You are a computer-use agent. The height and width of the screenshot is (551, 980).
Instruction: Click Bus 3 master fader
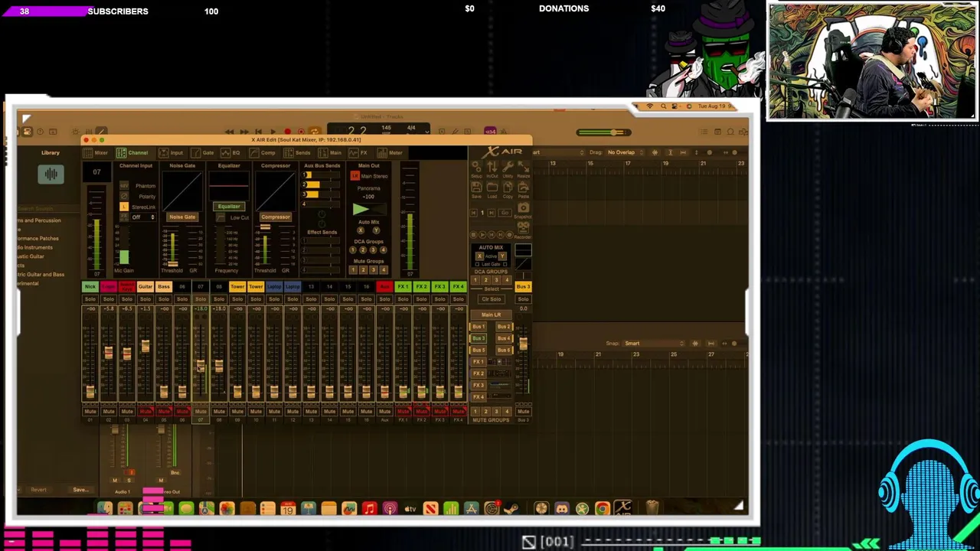[523, 344]
